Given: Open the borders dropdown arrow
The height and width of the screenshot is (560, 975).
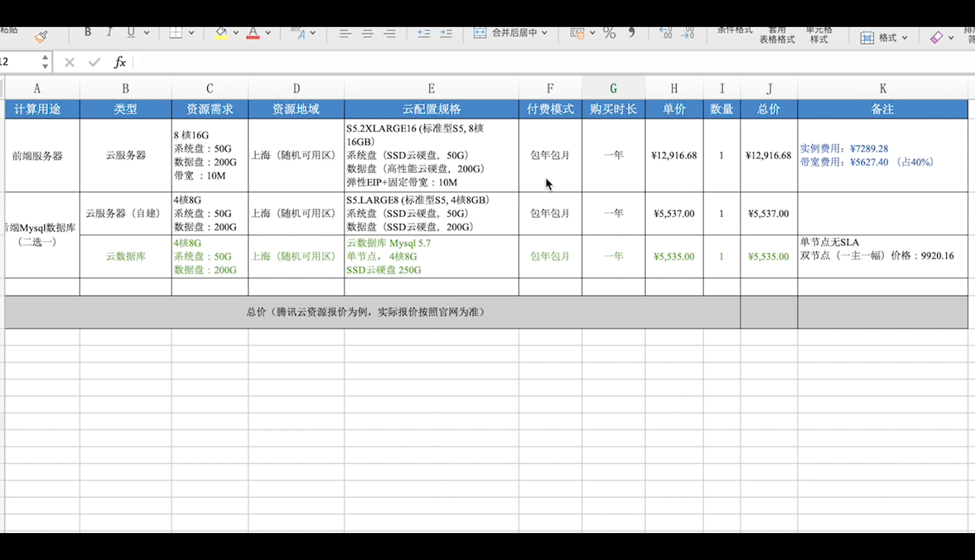Looking at the screenshot, I should 191,33.
